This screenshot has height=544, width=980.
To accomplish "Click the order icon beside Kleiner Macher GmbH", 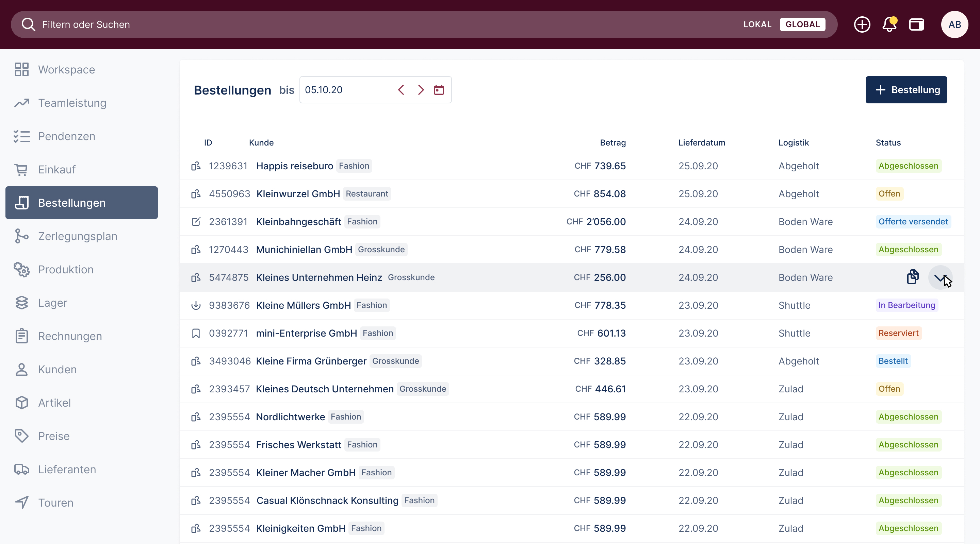I will tap(196, 473).
